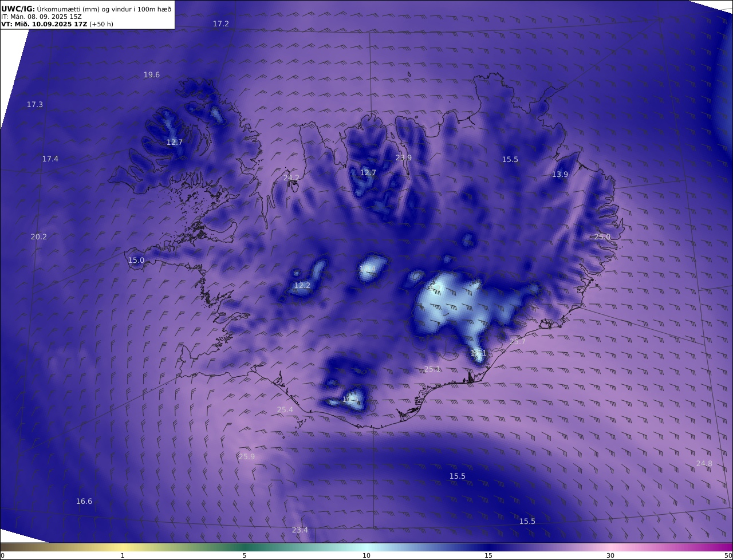Click the colorbar tick label 15
The image size is (733, 560).
coord(488,556)
